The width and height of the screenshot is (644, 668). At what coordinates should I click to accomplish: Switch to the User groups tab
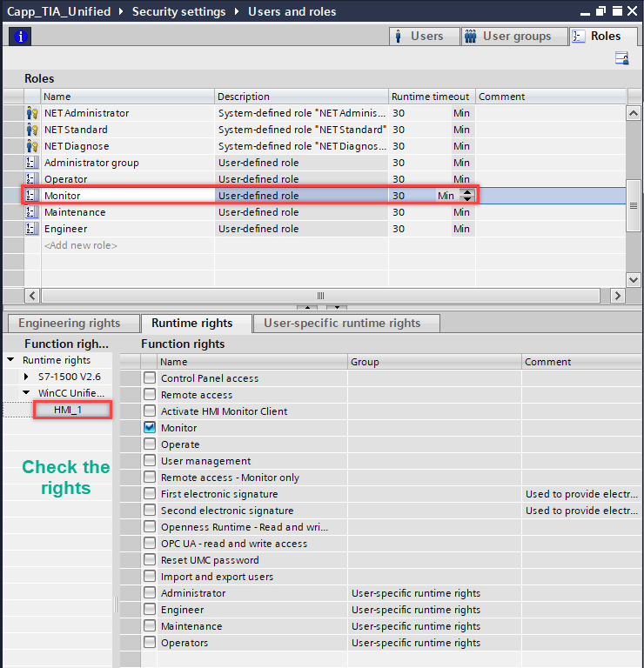509,37
